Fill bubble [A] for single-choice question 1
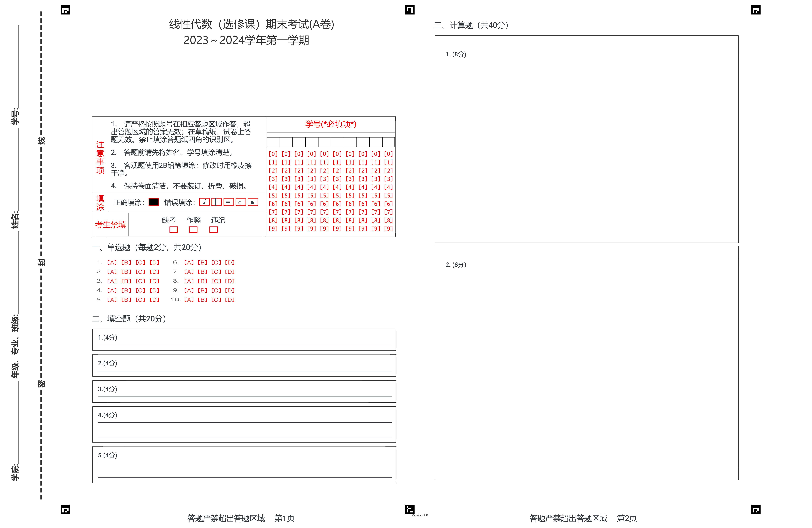Image resolution: width=812 pixels, height=528 pixels. tap(112, 262)
